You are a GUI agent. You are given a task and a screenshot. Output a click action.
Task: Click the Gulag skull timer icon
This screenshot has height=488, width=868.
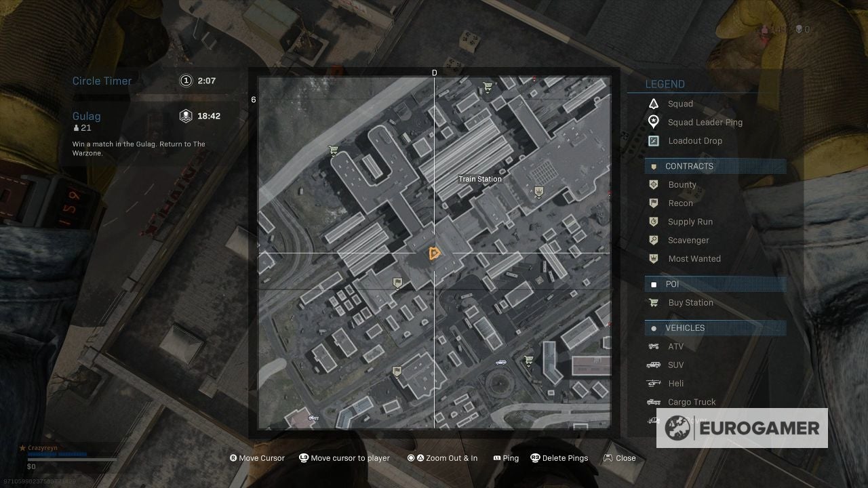pos(186,116)
